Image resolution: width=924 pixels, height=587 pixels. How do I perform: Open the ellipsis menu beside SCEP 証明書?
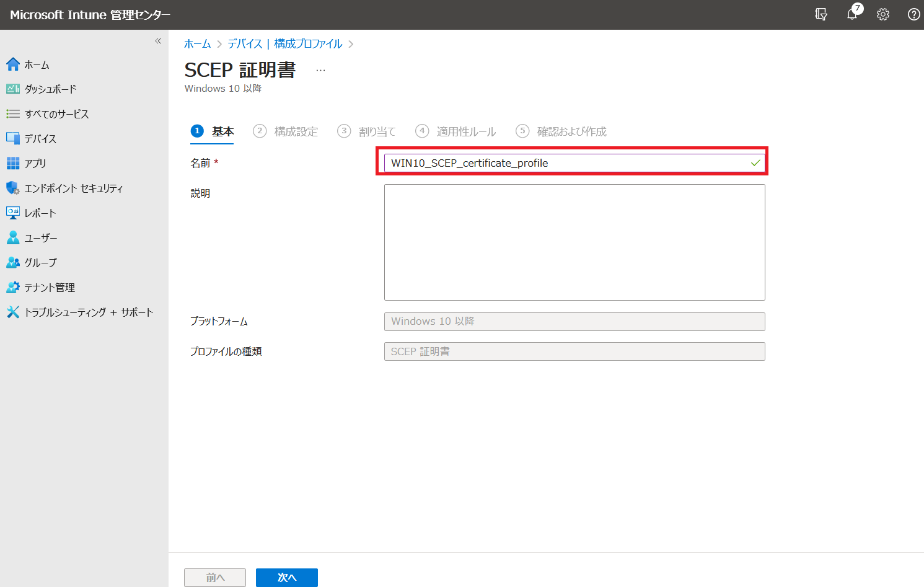click(x=320, y=70)
